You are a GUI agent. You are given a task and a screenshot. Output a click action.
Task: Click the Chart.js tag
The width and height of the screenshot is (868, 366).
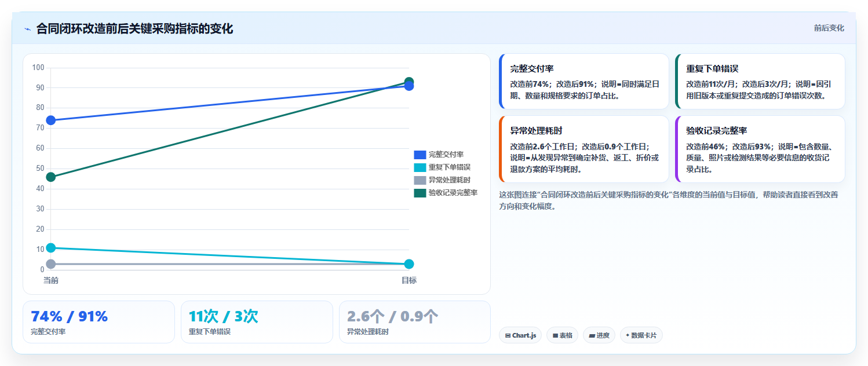[520, 335]
